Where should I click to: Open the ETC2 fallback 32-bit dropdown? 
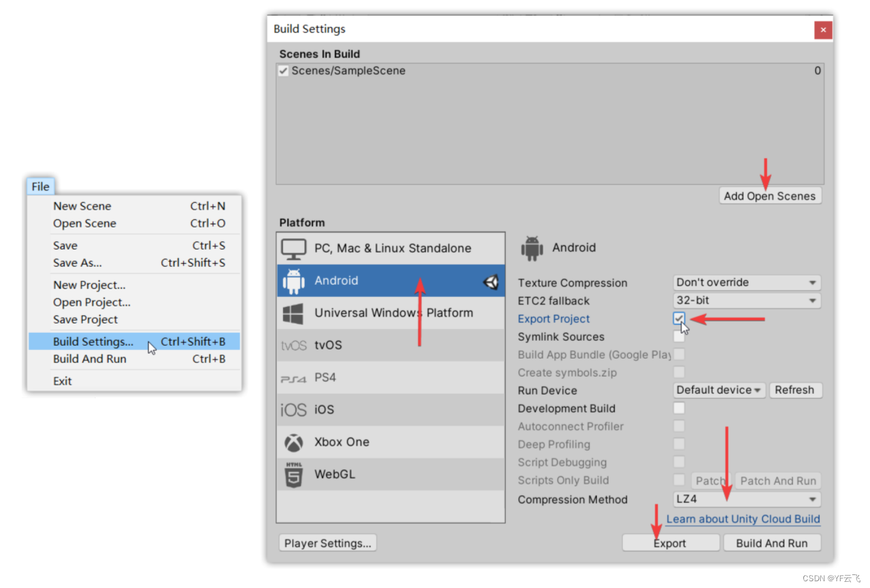(747, 300)
